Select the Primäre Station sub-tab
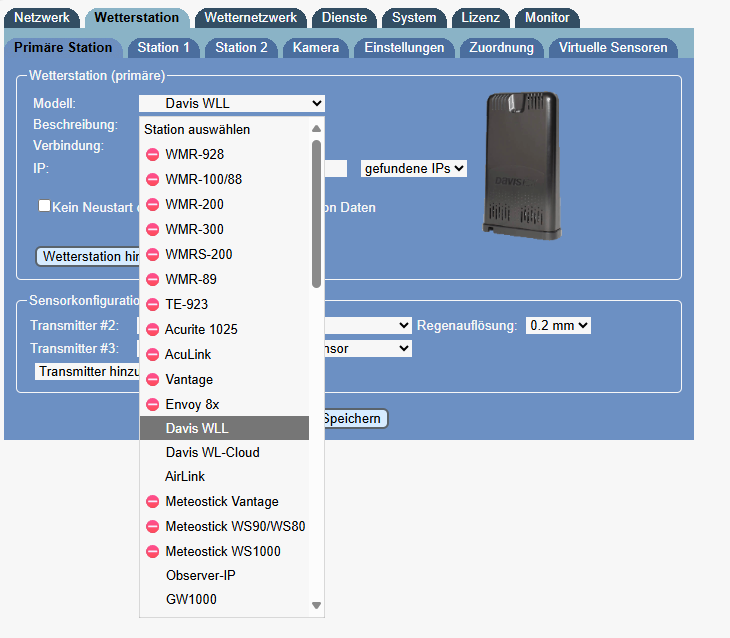Image resolution: width=730 pixels, height=638 pixels. coord(63,48)
